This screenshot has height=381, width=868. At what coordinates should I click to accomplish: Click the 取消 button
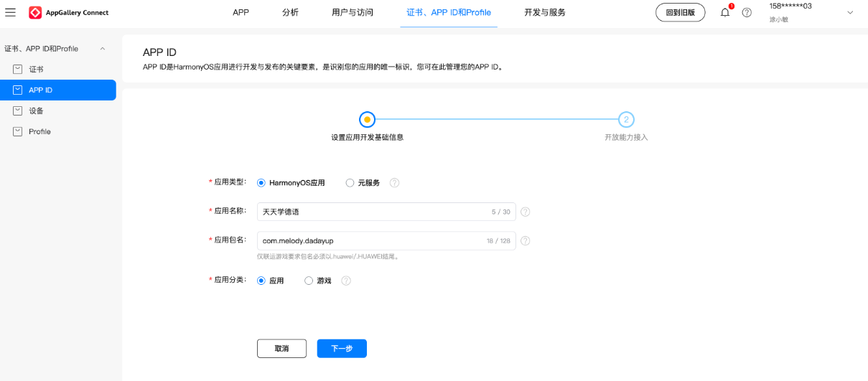click(281, 348)
